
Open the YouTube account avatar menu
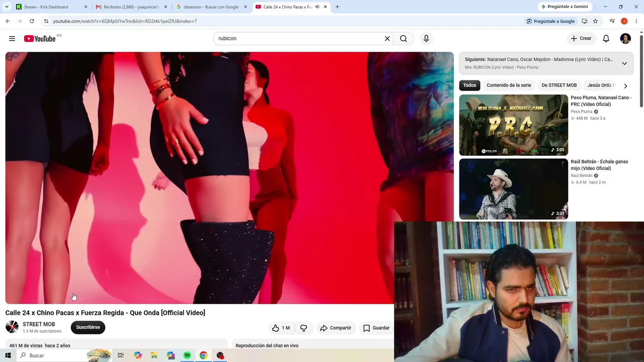pos(625,39)
